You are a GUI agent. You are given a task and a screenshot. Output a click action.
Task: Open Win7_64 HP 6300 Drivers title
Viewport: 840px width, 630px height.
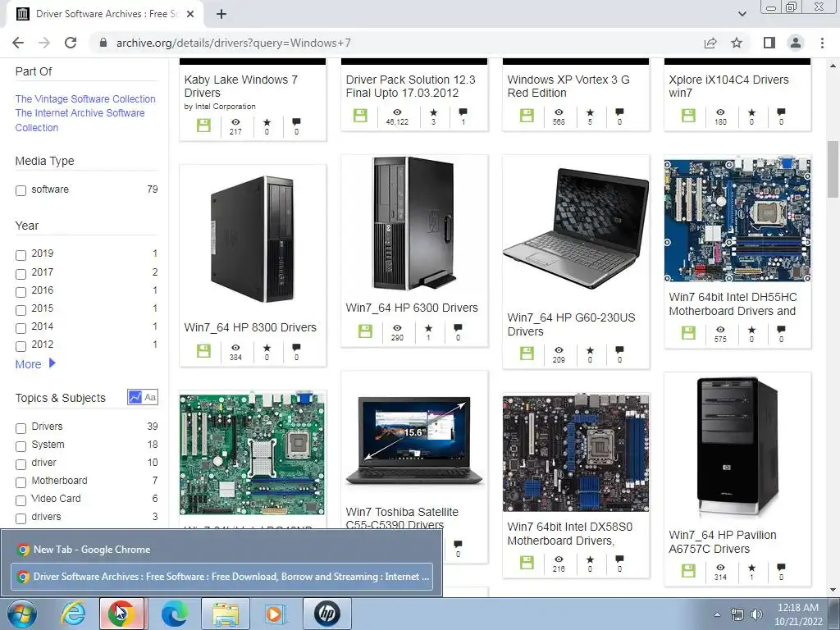(x=412, y=308)
